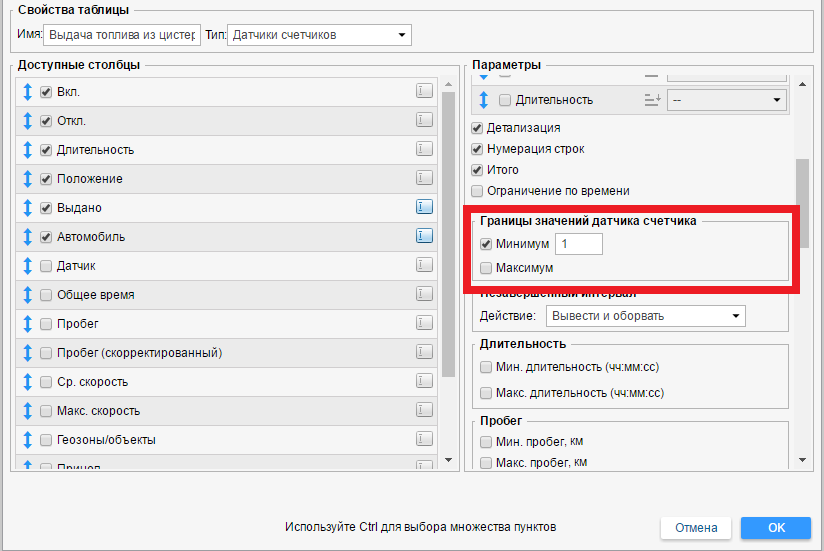
Task: Uncheck the Детализация option
Action: click(x=478, y=128)
